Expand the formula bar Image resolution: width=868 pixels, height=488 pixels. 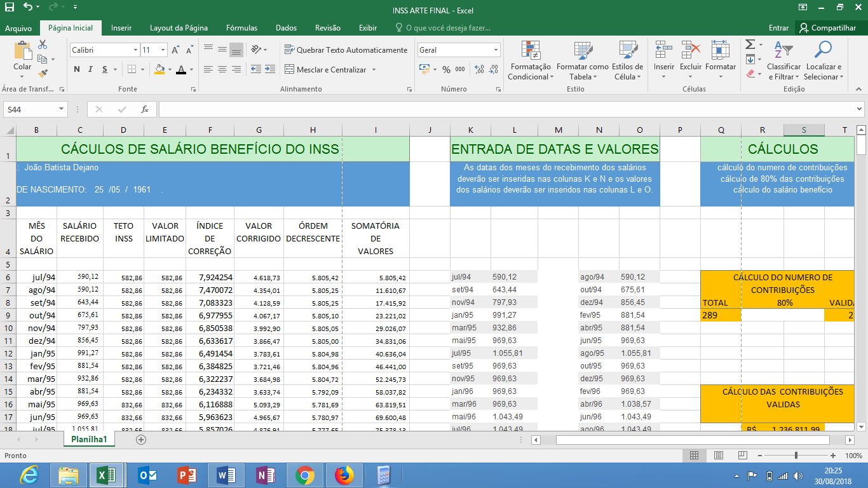click(x=860, y=109)
